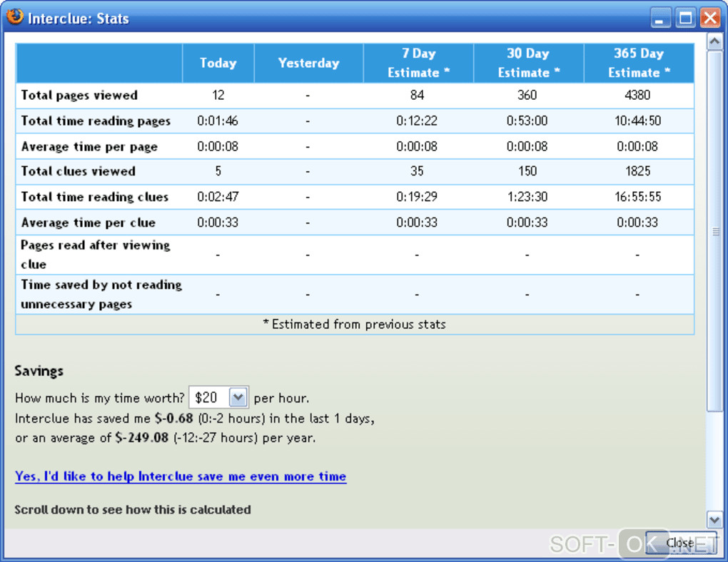The width and height of the screenshot is (728, 562).
Task: Click the value 12 under Today
Action: (218, 95)
